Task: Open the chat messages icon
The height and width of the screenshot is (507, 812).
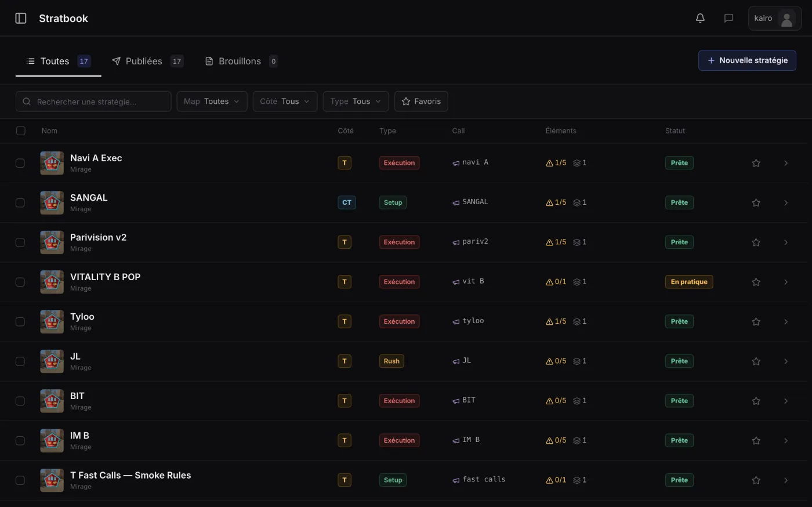Action: pyautogui.click(x=728, y=18)
